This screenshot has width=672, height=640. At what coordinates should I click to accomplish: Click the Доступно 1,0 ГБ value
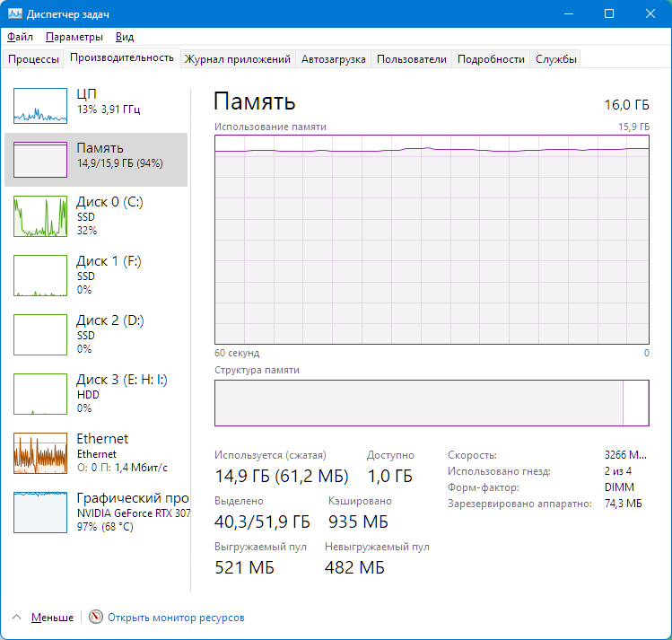pyautogui.click(x=390, y=476)
